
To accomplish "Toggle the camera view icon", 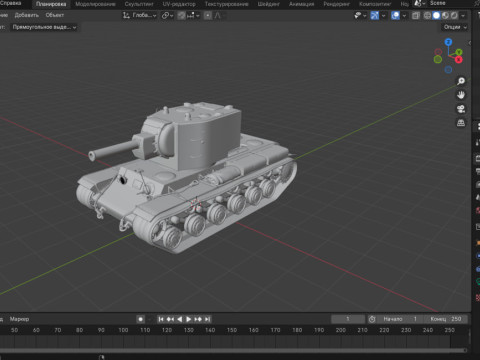I will click(x=461, y=109).
